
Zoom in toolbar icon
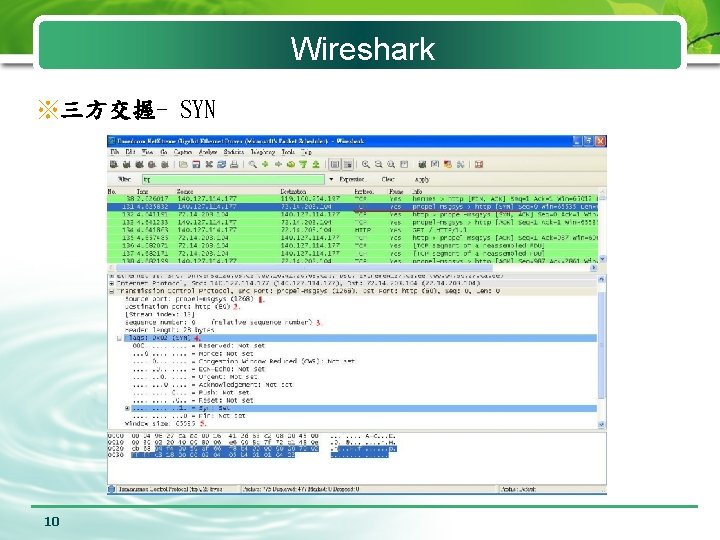pyautogui.click(x=366, y=164)
